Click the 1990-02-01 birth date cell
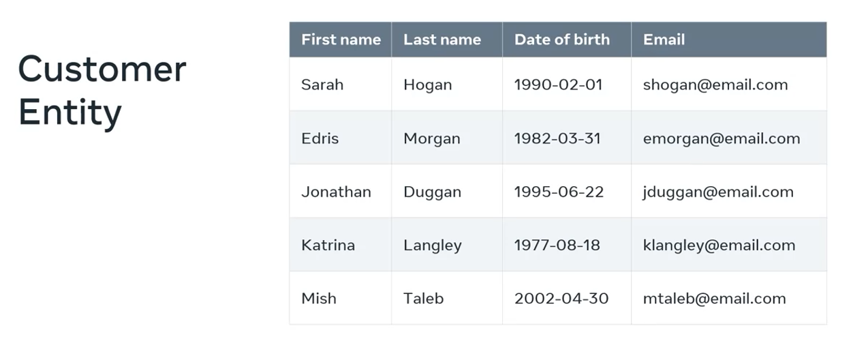 [x=558, y=85]
